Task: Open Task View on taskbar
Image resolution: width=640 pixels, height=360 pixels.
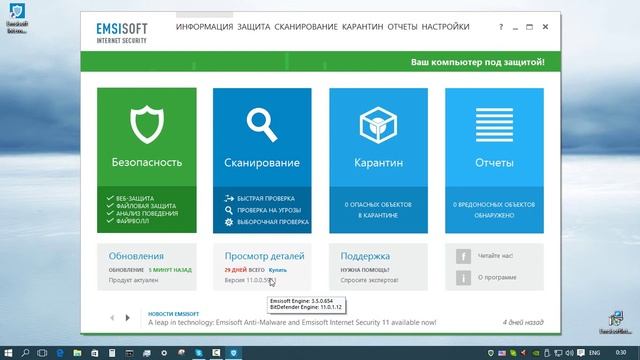Action: [42, 353]
